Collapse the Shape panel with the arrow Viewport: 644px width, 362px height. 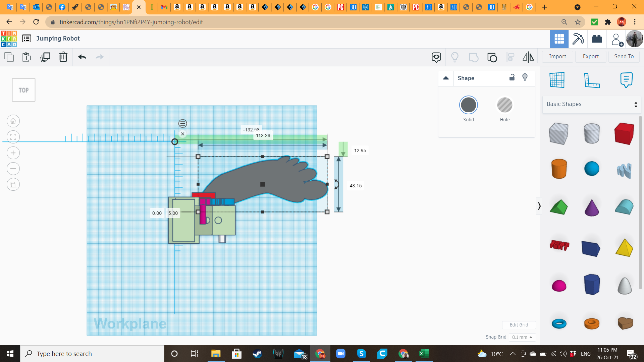point(446,78)
